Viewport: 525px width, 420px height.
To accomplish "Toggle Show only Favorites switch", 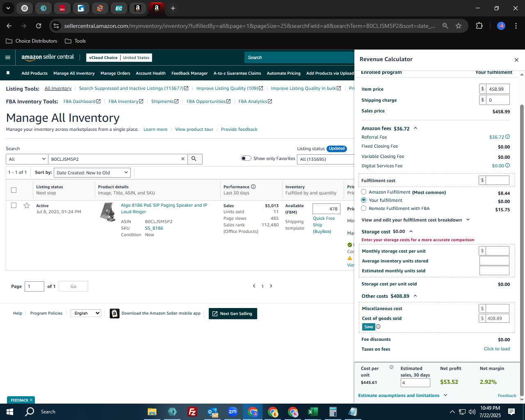I will pyautogui.click(x=246, y=158).
